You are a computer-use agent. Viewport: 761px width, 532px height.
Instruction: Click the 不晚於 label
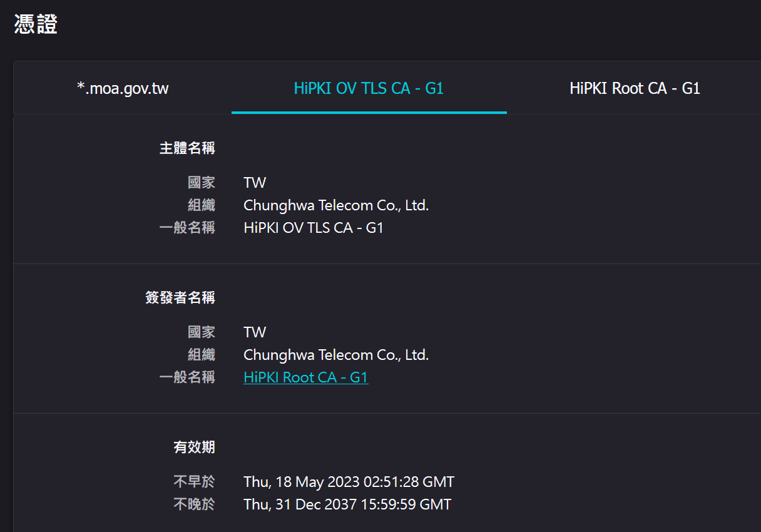194,504
